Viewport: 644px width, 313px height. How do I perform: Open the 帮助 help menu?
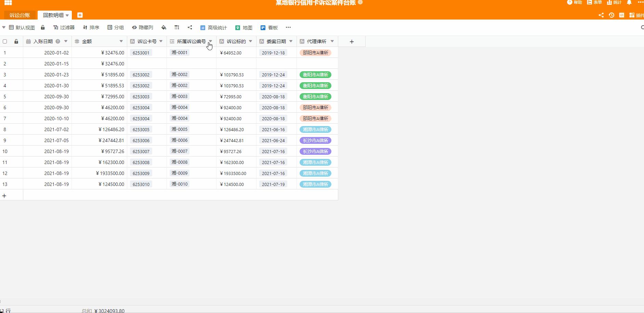pos(575,2)
